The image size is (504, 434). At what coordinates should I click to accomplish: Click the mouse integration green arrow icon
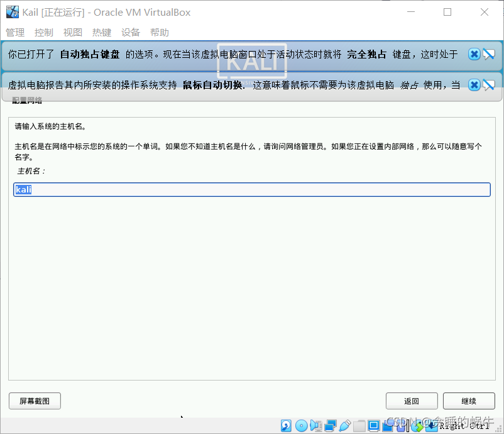417,426
